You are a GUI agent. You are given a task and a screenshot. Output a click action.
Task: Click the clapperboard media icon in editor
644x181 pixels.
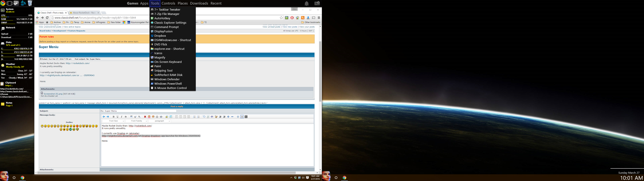(x=246, y=117)
